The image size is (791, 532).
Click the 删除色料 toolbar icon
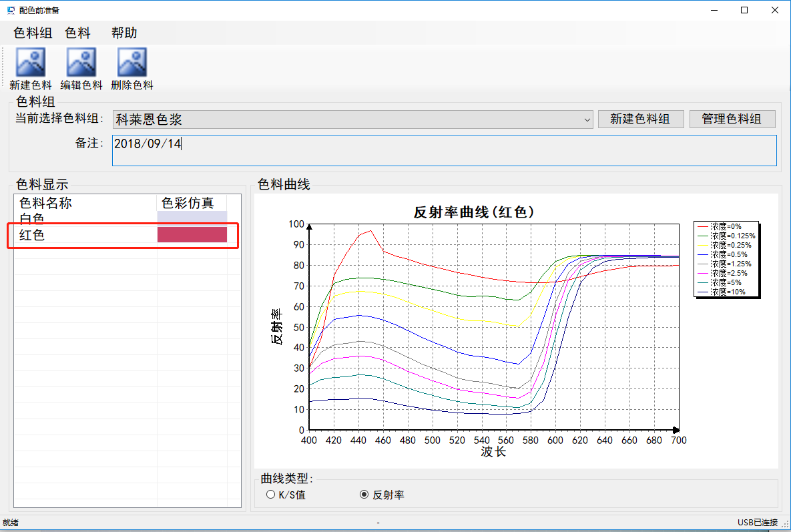132,62
